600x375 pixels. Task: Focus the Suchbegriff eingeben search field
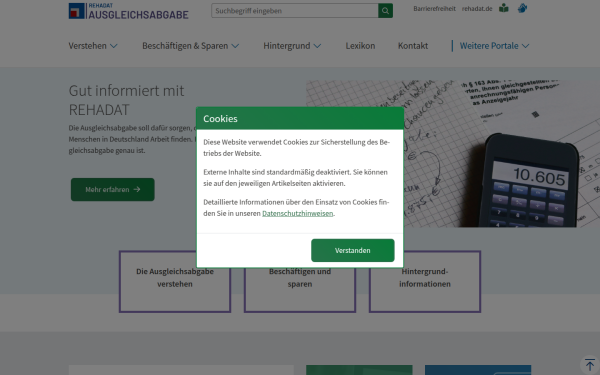(295, 11)
